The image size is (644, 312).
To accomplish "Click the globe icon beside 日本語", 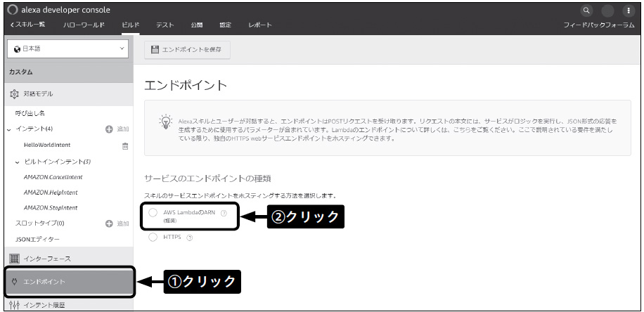I will (18, 49).
